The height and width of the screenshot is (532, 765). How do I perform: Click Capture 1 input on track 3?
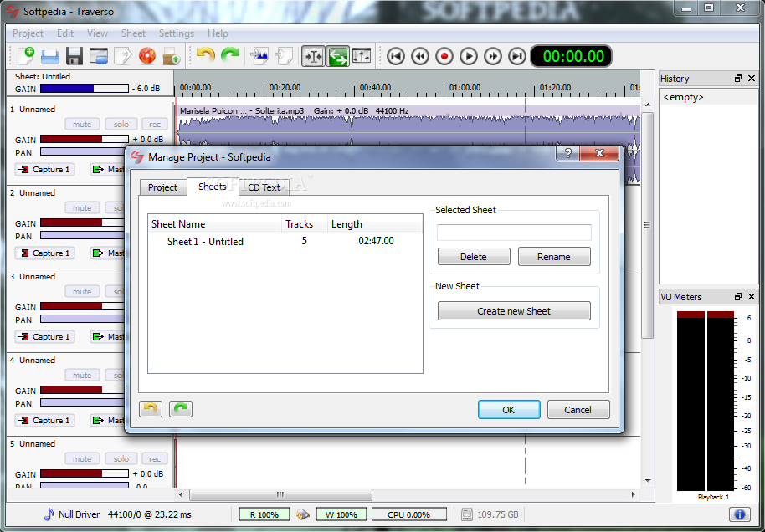(44, 336)
